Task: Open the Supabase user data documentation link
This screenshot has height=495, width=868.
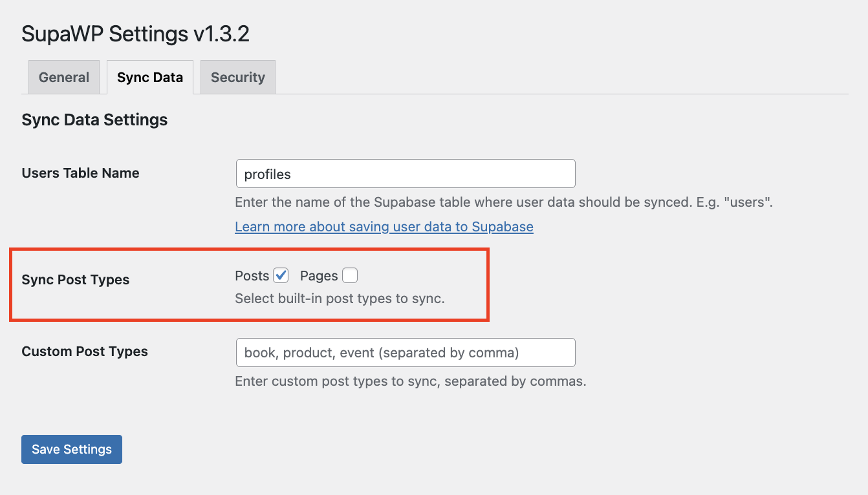Action: pyautogui.click(x=384, y=227)
